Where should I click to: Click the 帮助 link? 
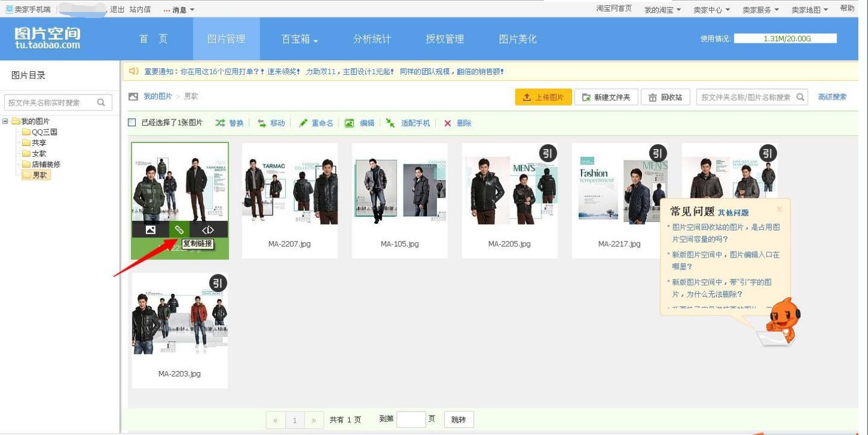pos(847,8)
